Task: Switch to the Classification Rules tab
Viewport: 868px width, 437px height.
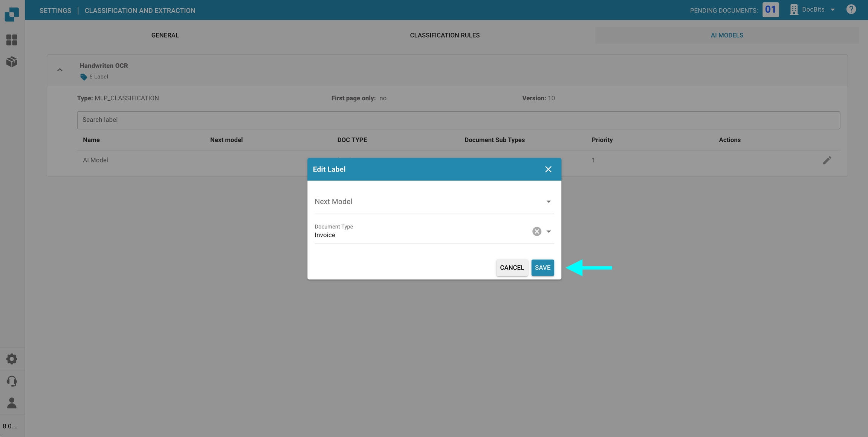Action: [445, 35]
